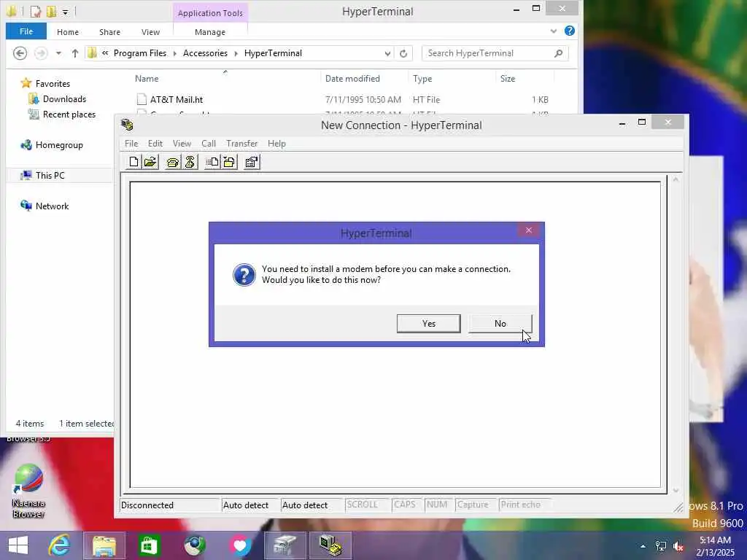Open the Windows Store taskbar icon
The width and height of the screenshot is (747, 560).
tap(149, 545)
